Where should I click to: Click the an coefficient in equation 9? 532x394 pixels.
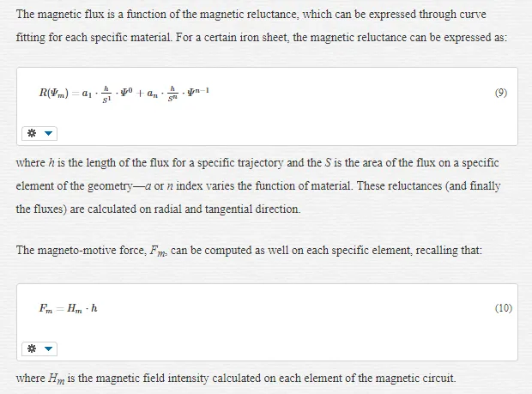point(153,94)
